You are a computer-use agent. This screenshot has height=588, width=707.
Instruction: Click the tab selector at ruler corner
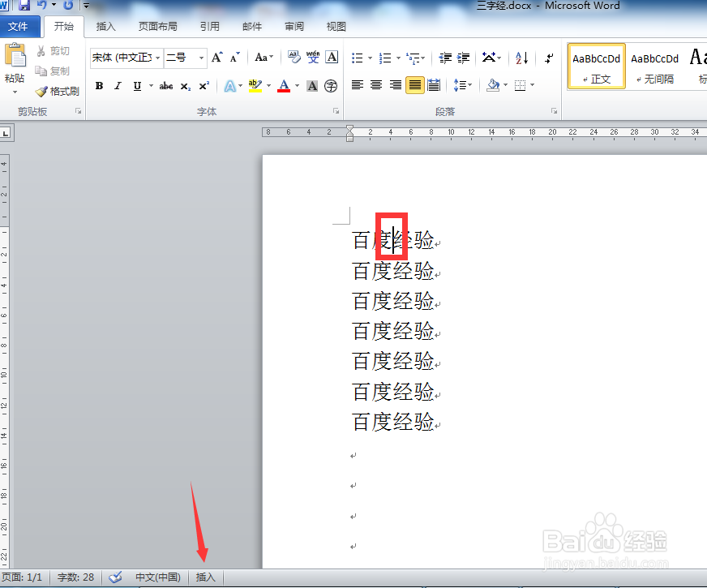pyautogui.click(x=6, y=133)
